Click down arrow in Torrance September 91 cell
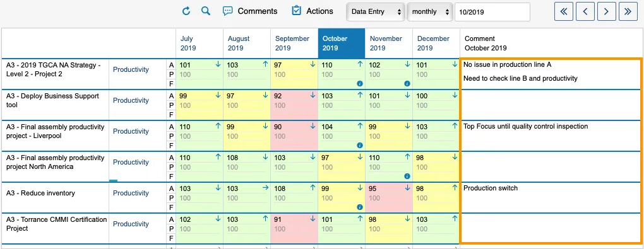This screenshot has width=644, height=249. coord(313,219)
